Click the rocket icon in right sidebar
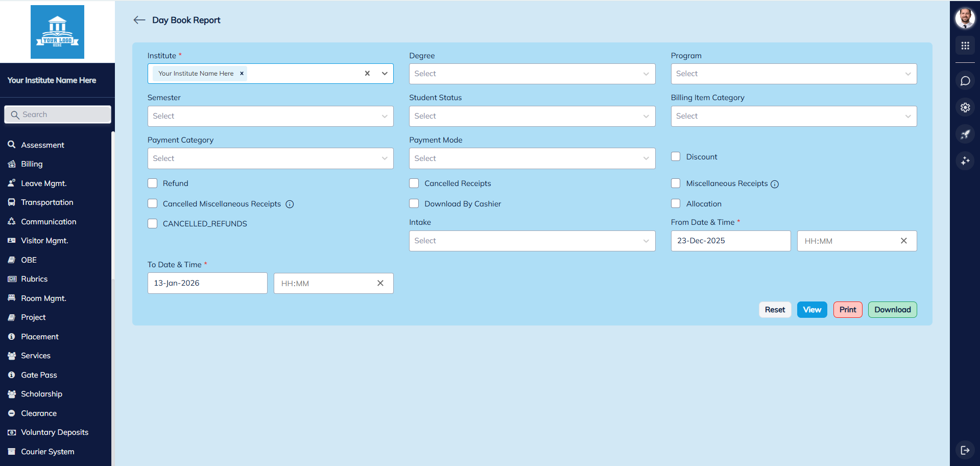 tap(965, 134)
